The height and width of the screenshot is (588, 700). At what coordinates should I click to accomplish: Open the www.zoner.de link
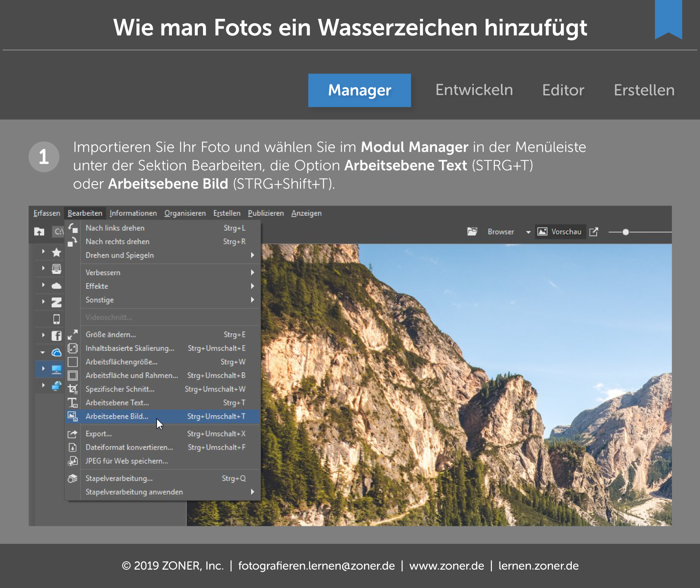(x=446, y=566)
